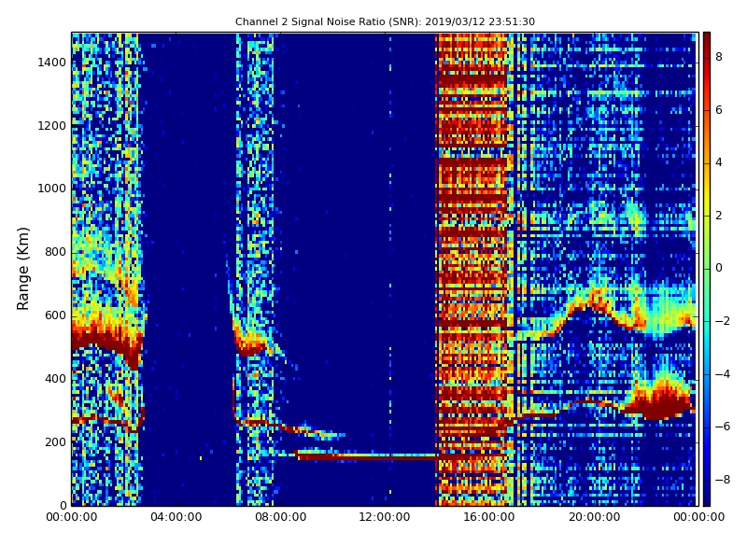Screen dimensions: 747x560
Task: Click the colorbar tick label −6
Action: click(x=722, y=427)
